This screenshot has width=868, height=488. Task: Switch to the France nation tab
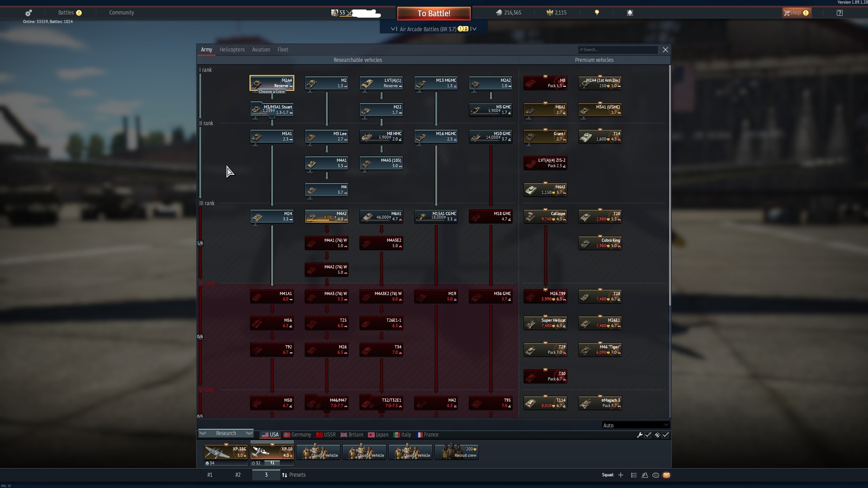[x=428, y=435]
